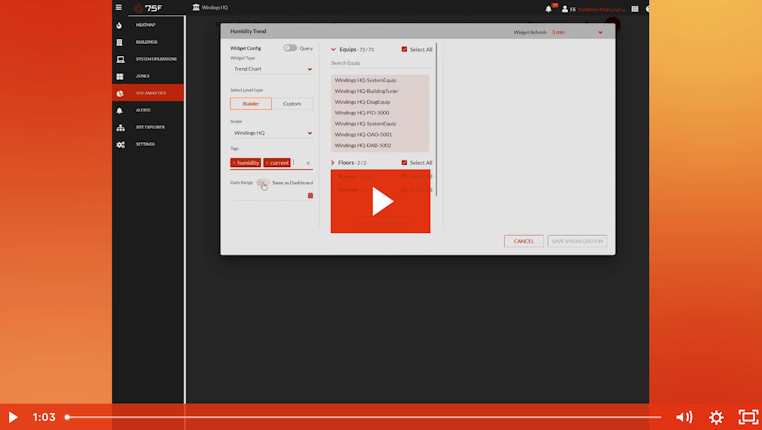Open Buildings from sidebar
Screen dimensions: 762x430
[x=148, y=42]
